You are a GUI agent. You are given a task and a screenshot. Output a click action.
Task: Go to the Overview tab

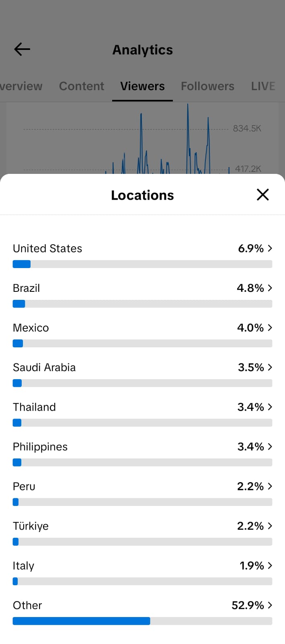[x=21, y=86]
